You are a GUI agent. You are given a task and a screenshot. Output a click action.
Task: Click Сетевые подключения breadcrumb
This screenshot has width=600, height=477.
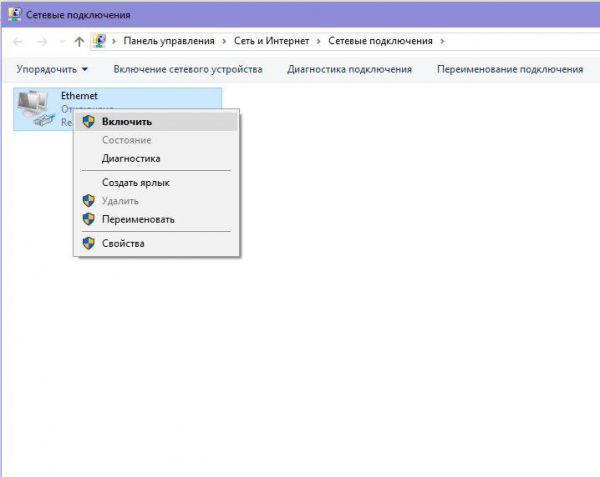380,41
